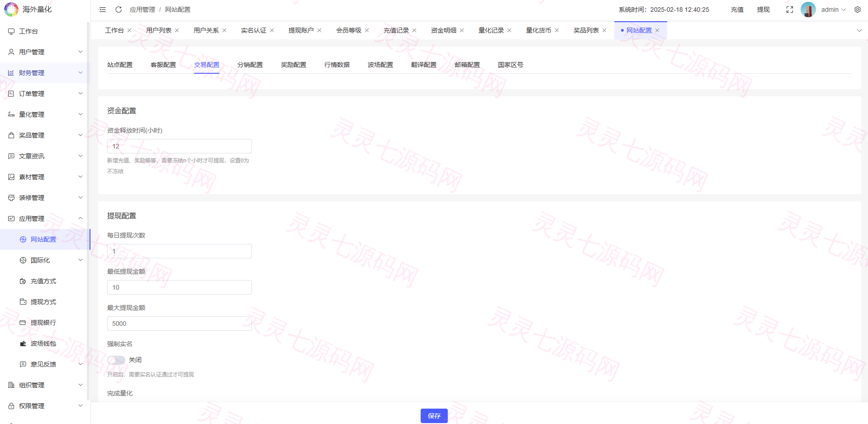Expand the 量化管理 chevron
Image resolution: width=868 pixels, height=424 pixels.
coord(81,114)
